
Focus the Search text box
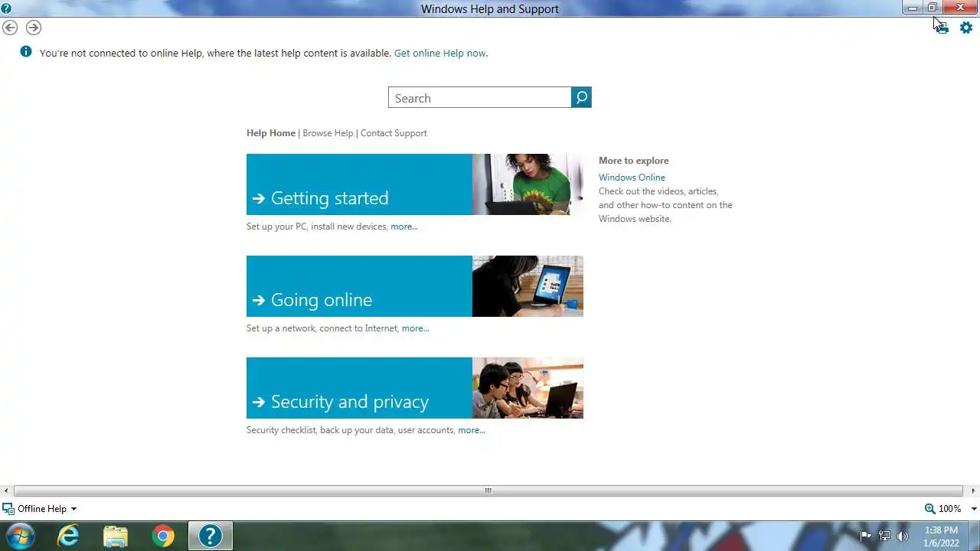click(480, 97)
